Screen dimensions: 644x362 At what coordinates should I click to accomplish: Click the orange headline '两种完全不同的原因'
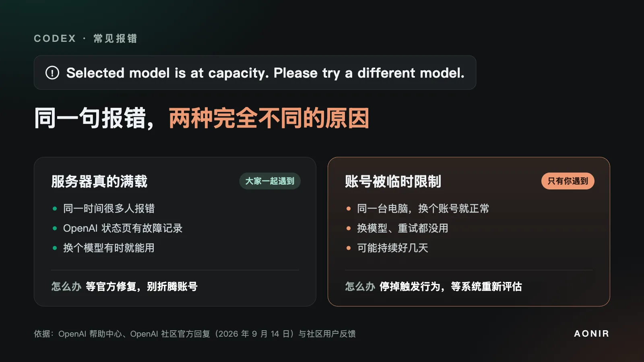click(x=269, y=118)
